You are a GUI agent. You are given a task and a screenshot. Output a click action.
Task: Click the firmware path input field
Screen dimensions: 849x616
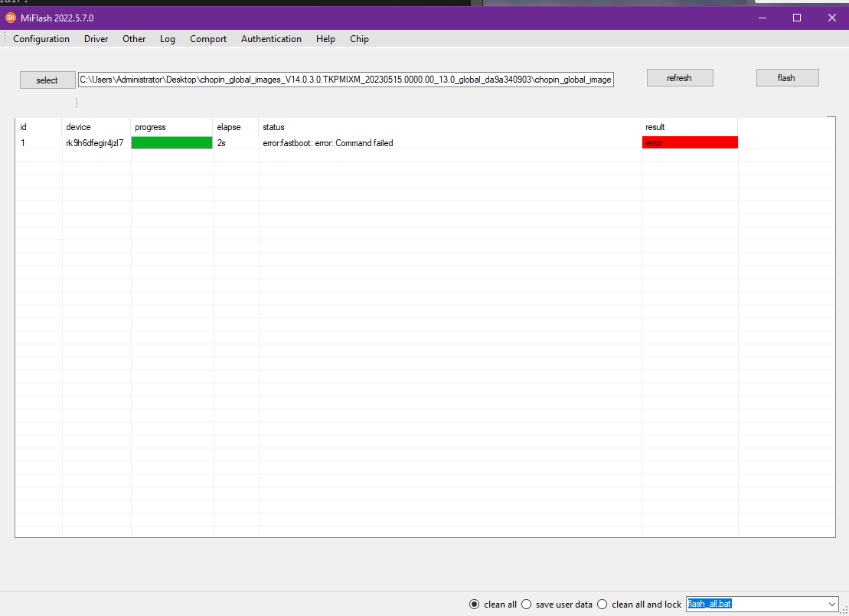tap(345, 80)
